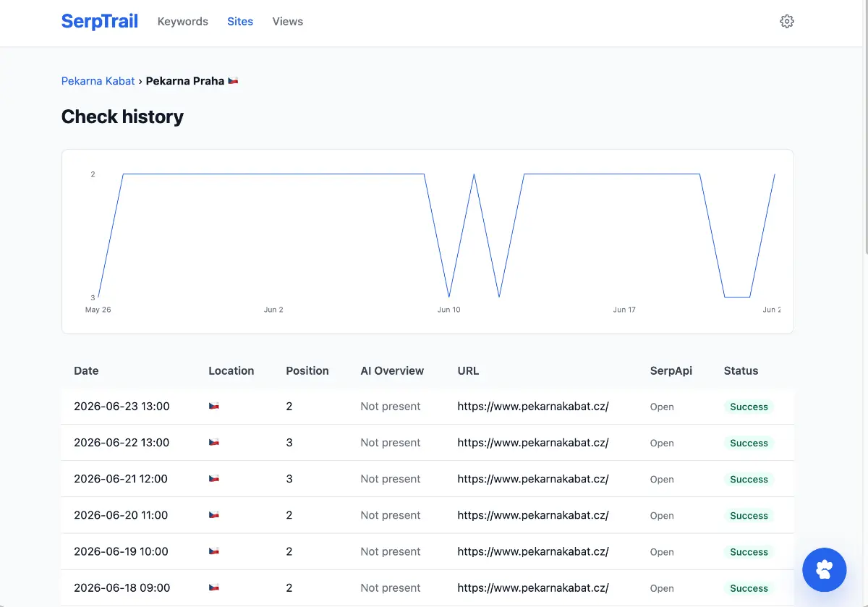Select the 2026-06-19 10:00 date cell
Image resolution: width=868 pixels, height=607 pixels.
click(121, 551)
